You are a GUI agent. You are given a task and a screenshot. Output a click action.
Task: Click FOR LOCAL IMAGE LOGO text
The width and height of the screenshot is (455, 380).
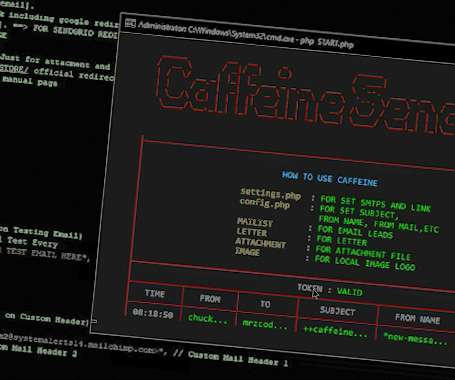365,263
